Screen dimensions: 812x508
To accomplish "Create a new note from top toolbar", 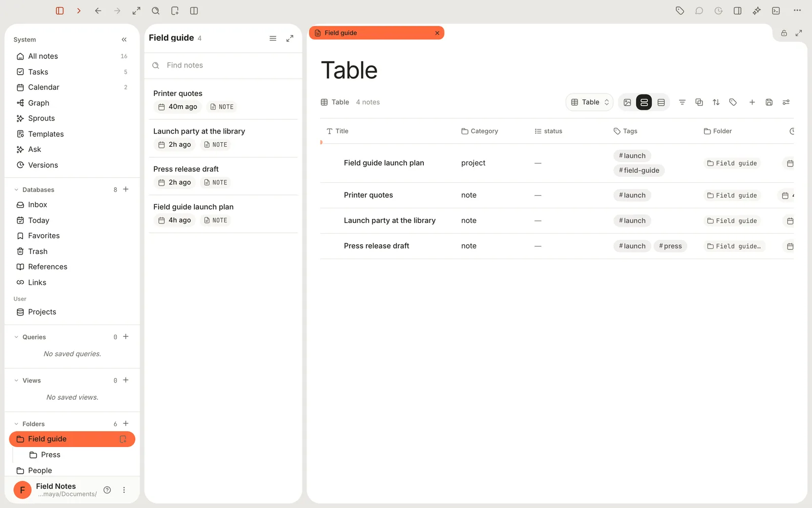I will [175, 11].
